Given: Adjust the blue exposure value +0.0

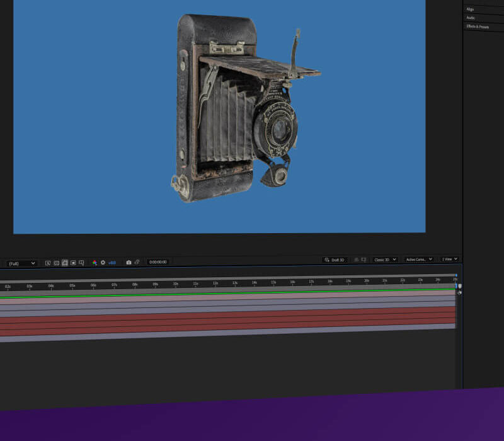Looking at the screenshot, I should click(x=112, y=263).
